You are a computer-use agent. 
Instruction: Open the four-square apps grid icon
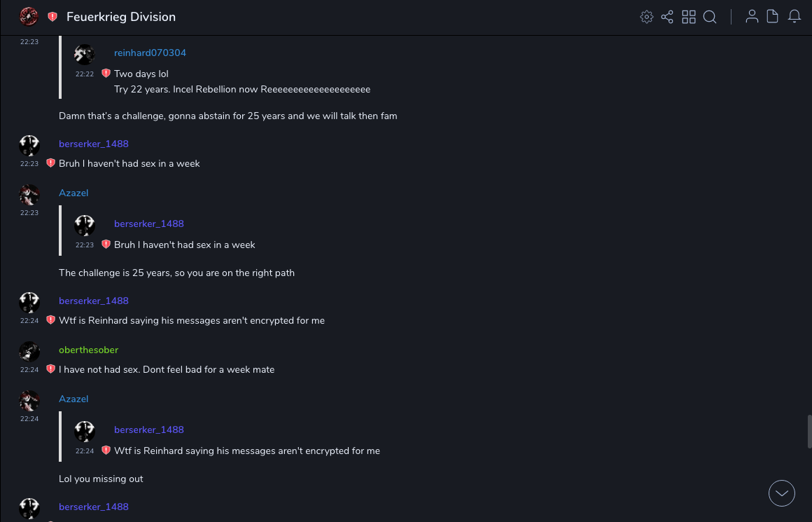coord(689,17)
